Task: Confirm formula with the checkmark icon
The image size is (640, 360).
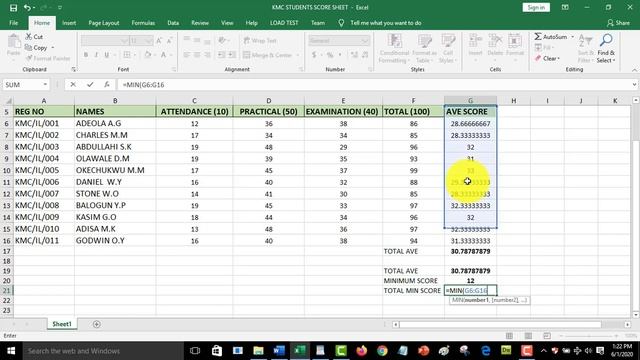Action: coord(90,84)
